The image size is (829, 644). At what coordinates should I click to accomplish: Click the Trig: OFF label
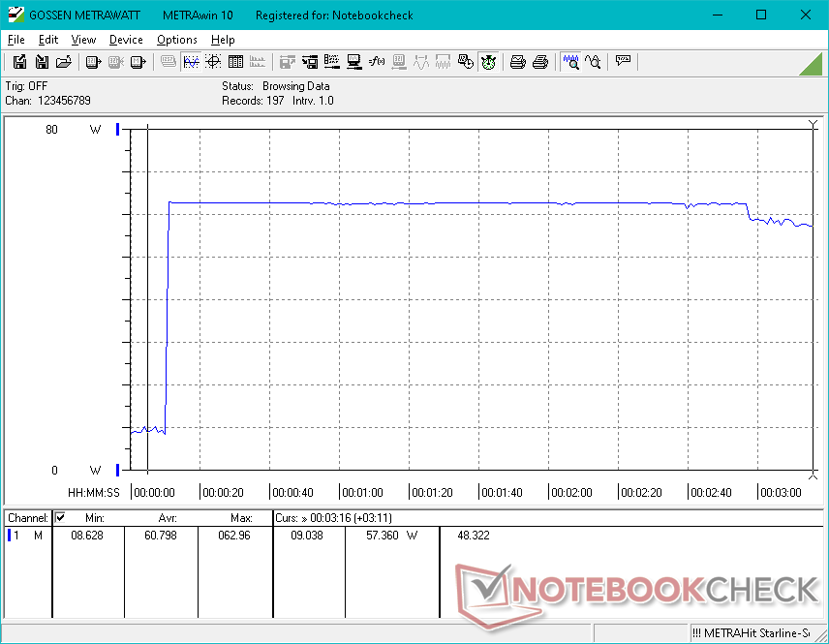pos(26,85)
